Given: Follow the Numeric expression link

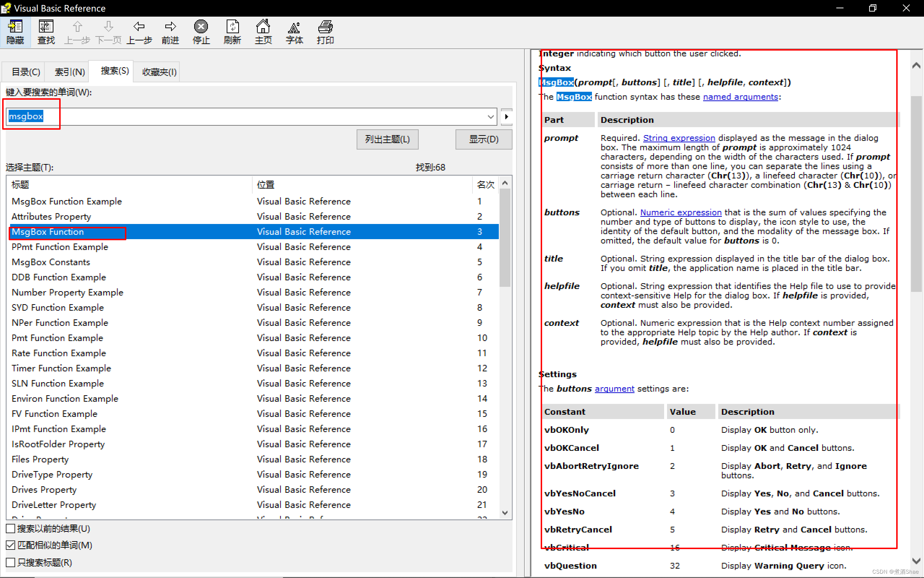Looking at the screenshot, I should click(x=681, y=212).
